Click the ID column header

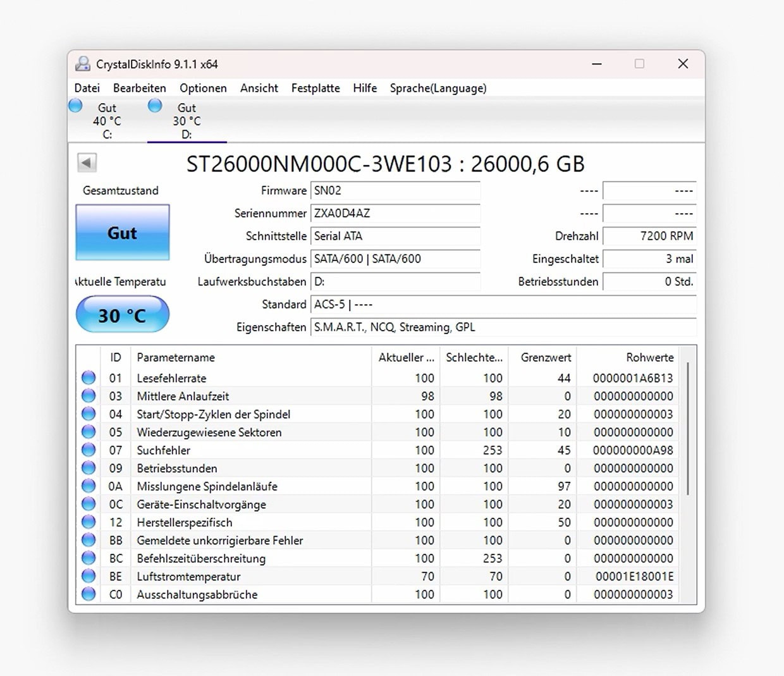point(116,357)
